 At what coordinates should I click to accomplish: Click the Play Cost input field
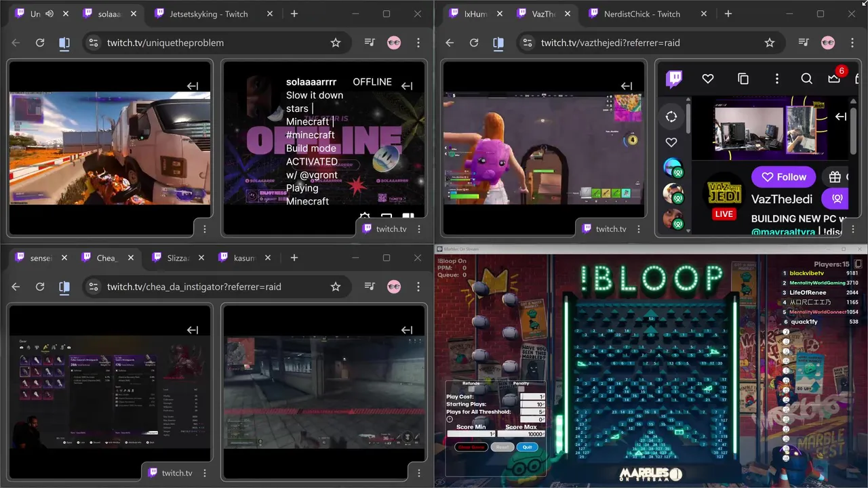click(533, 396)
